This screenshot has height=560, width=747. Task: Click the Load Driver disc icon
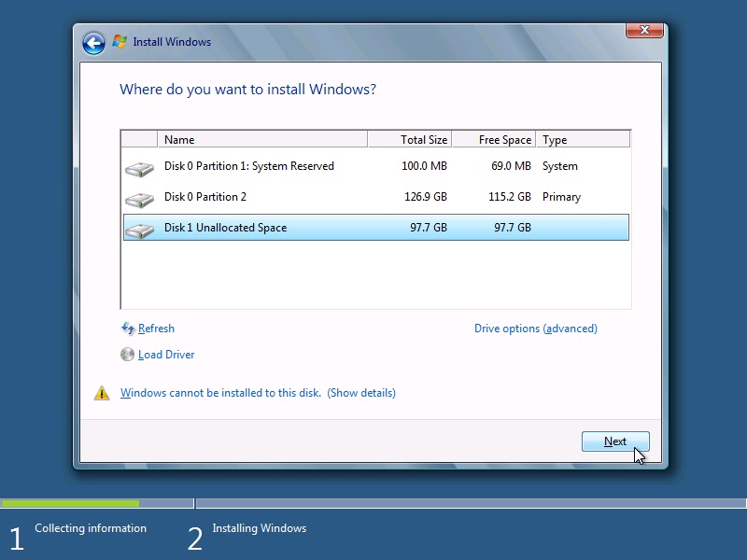[x=127, y=355]
